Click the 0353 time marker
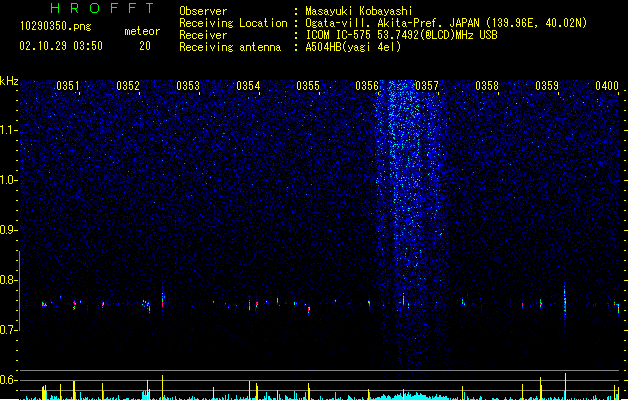629x400 pixels. [x=188, y=86]
